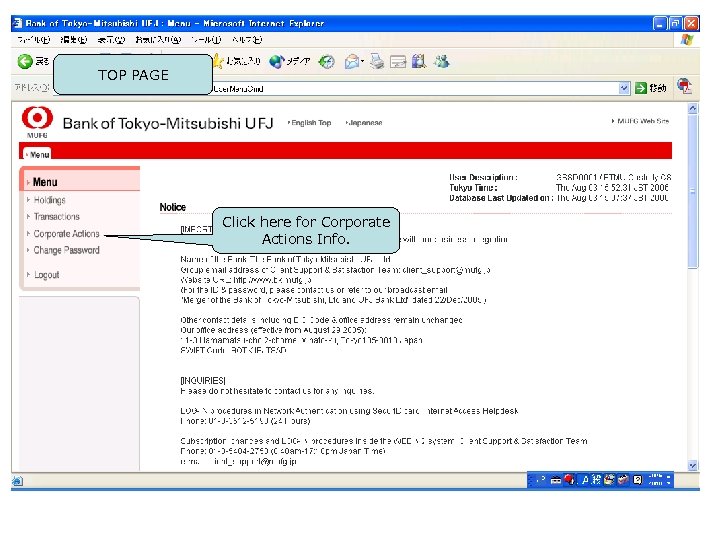Click the scrollbar down arrow
This screenshot has height=540, width=720.
click(x=692, y=465)
